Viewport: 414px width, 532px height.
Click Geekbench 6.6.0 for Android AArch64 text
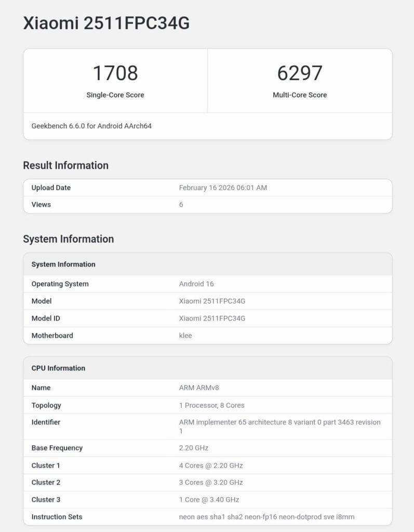tap(91, 126)
